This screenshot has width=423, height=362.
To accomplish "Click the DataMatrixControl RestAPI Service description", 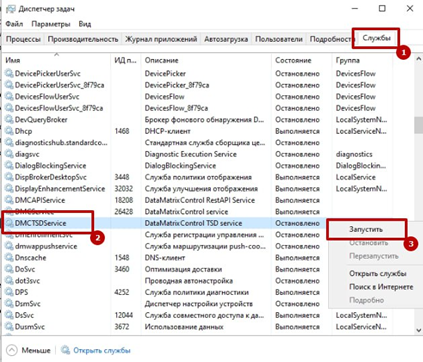I will [199, 200].
